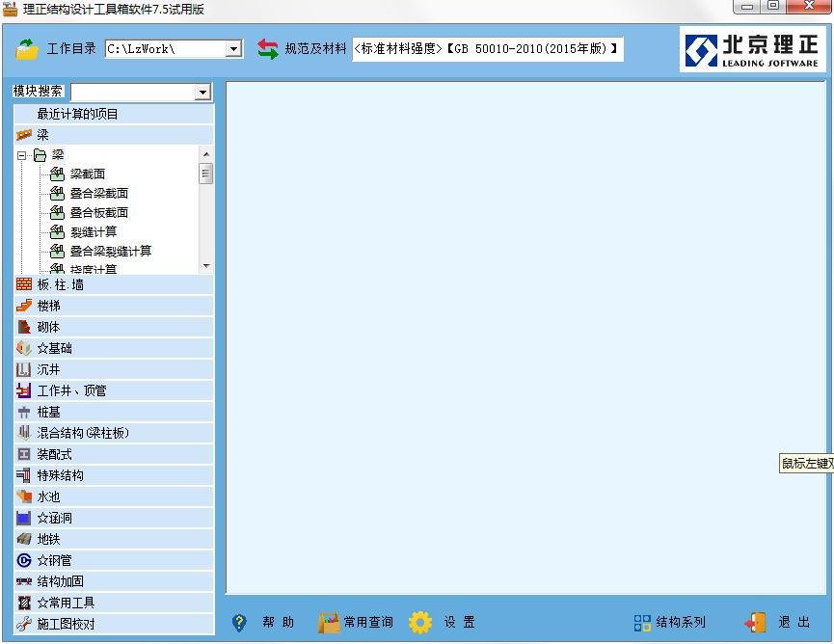The width and height of the screenshot is (834, 644).
Task: Click the 北京理正 Leading Software logo
Action: click(x=753, y=49)
